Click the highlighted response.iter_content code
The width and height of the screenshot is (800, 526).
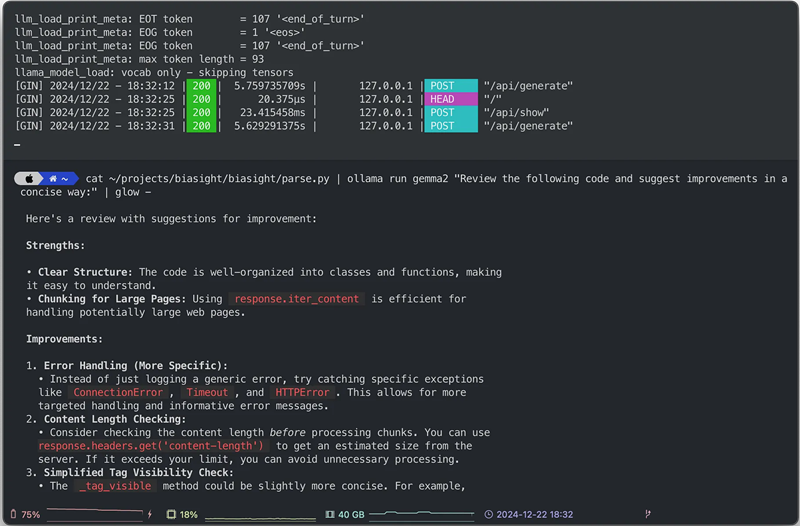296,299
